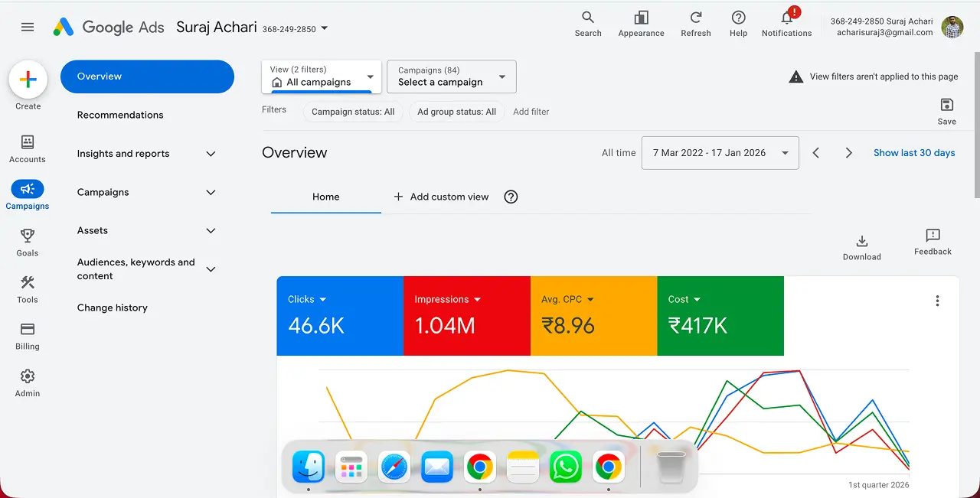
Task: Switch to the Home tab
Action: click(325, 197)
